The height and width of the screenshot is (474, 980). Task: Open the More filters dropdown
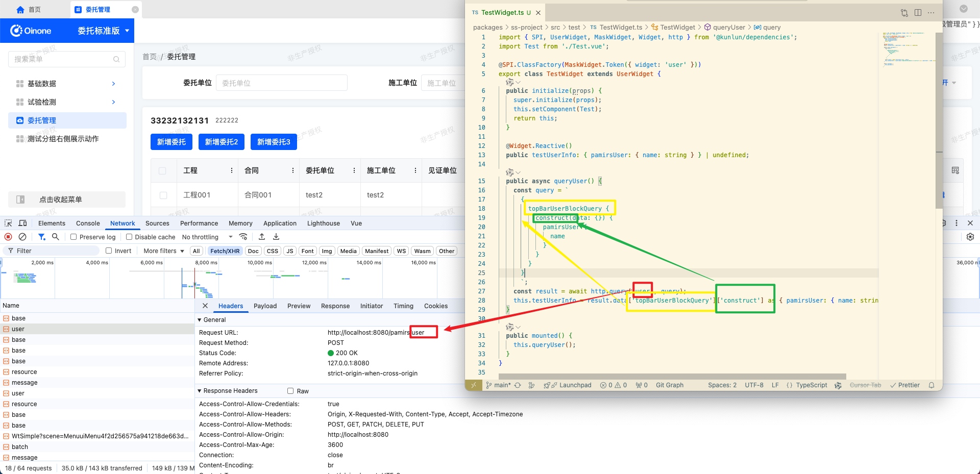[164, 251]
